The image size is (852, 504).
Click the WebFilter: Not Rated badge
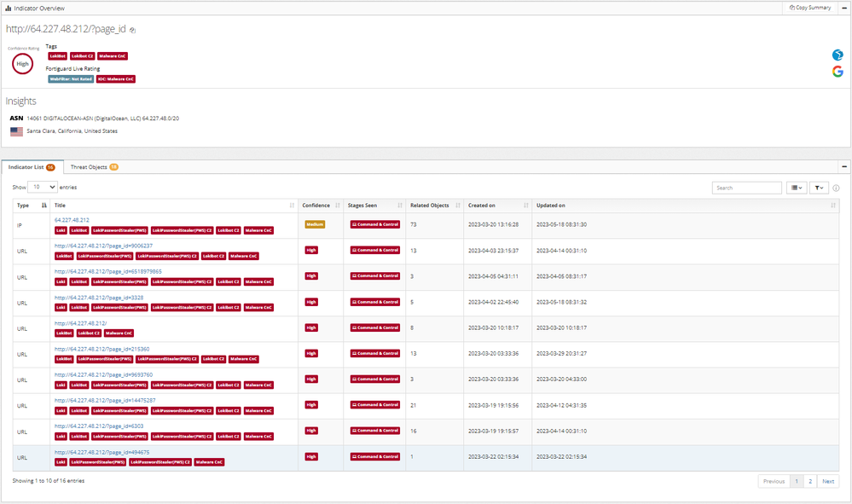coord(71,79)
